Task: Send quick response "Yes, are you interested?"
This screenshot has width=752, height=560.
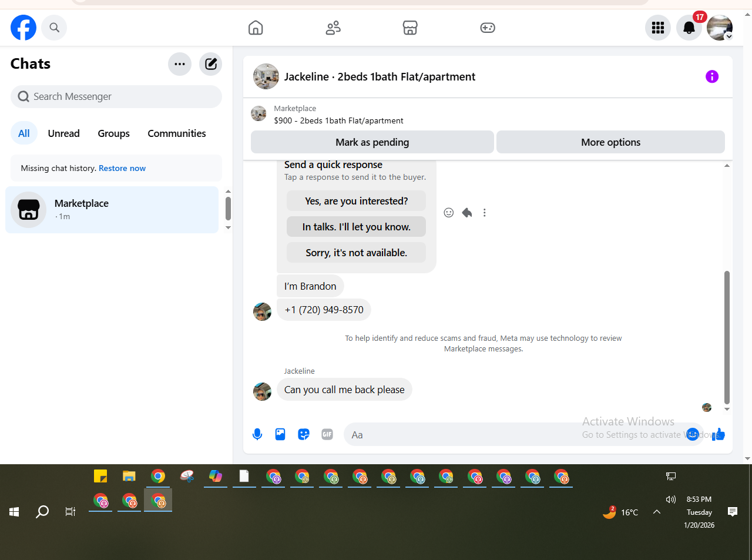Action: 356,201
